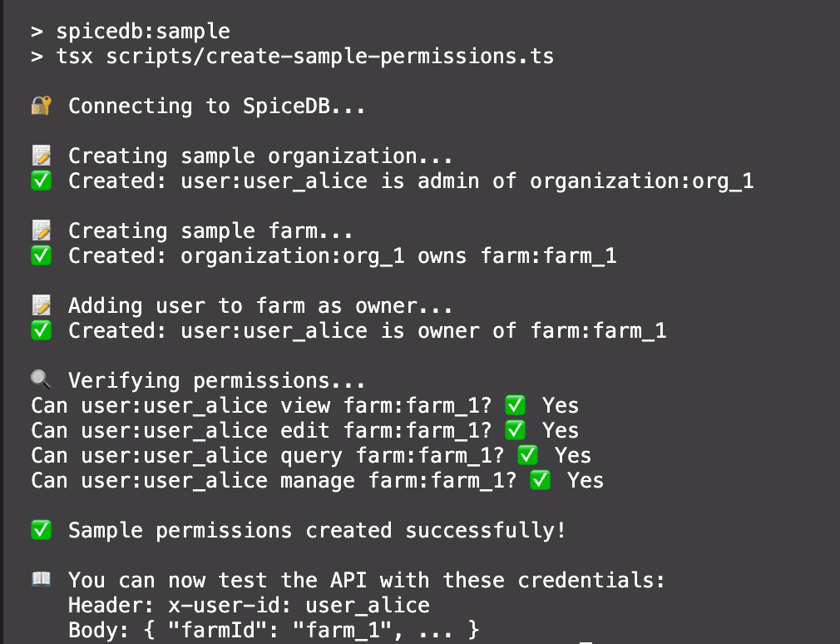Click the memo emoji before Adding user to farm

tap(42, 305)
